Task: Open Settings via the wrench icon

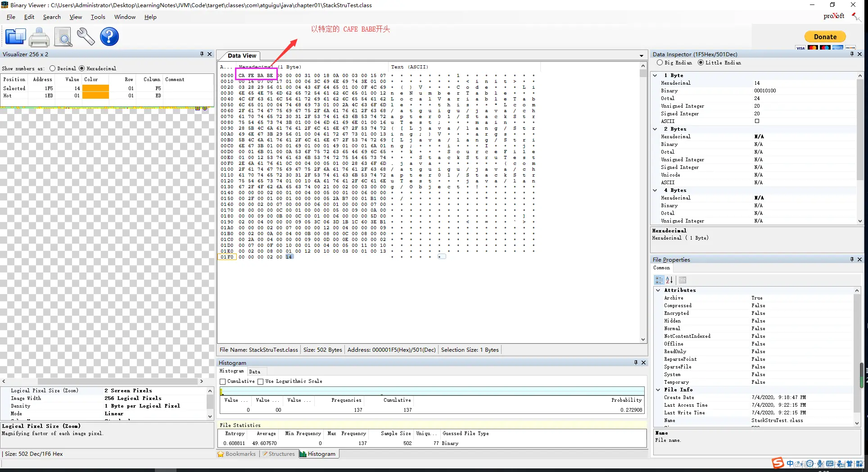Action: 86,37
